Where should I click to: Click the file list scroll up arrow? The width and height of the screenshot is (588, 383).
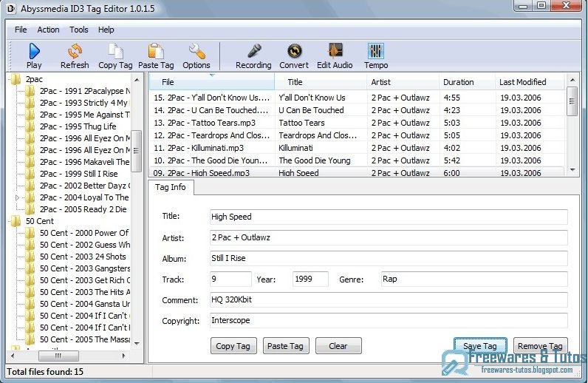tap(572, 80)
